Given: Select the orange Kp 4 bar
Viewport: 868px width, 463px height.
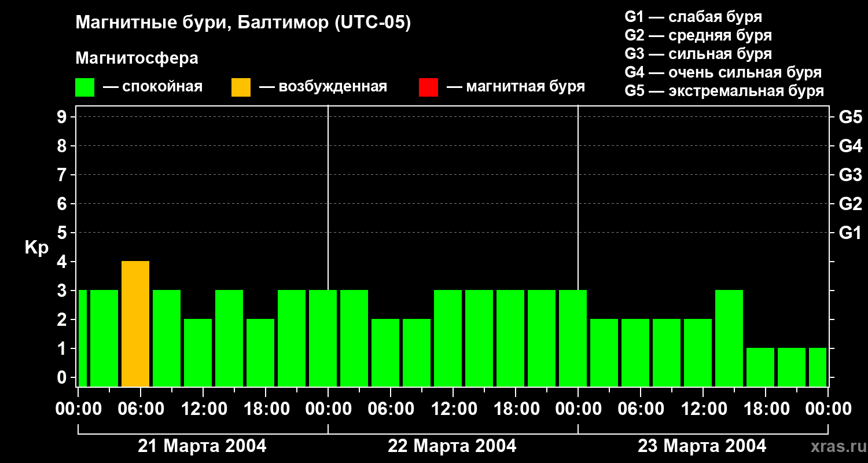Looking at the screenshot, I should point(135,324).
